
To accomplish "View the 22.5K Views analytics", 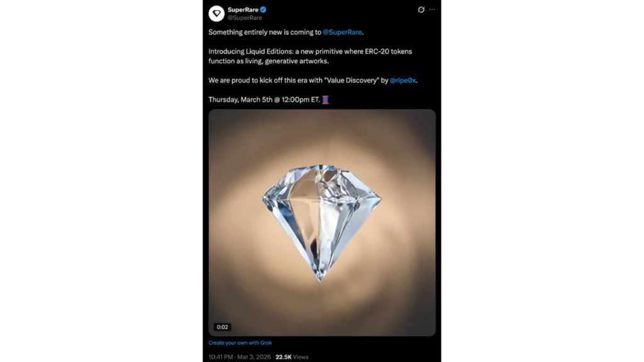I will coord(292,357).
